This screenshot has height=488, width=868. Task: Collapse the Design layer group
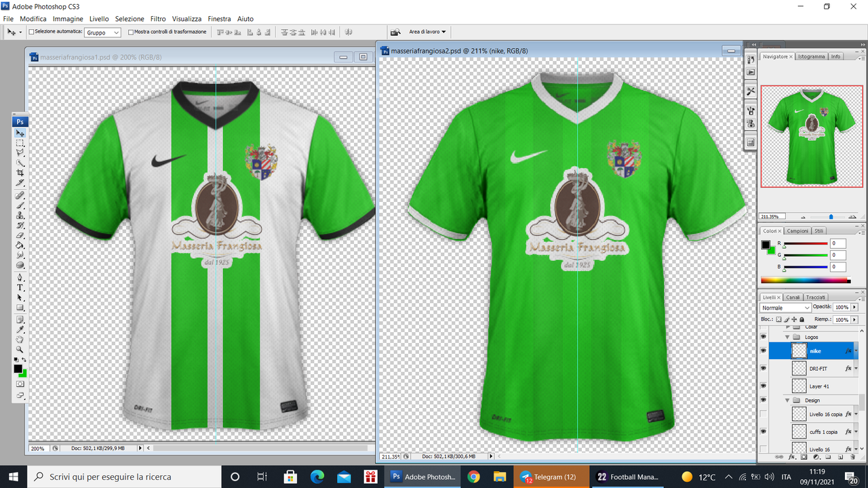point(787,401)
